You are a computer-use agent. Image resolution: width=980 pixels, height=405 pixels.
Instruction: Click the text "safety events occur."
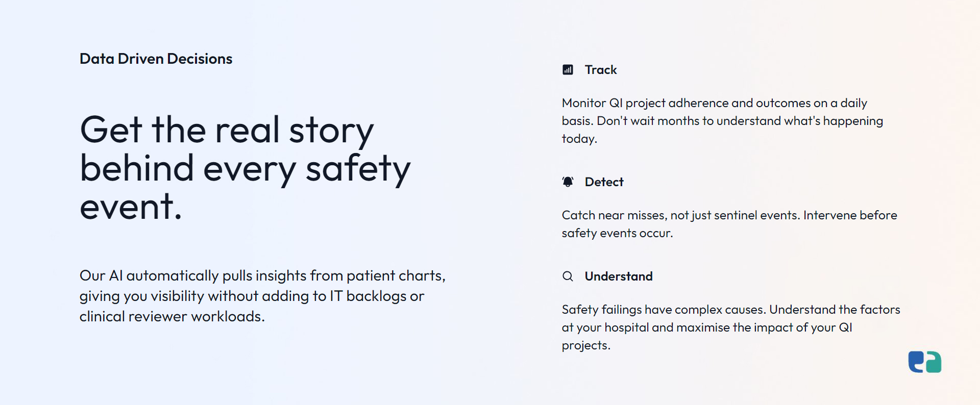pos(618,234)
